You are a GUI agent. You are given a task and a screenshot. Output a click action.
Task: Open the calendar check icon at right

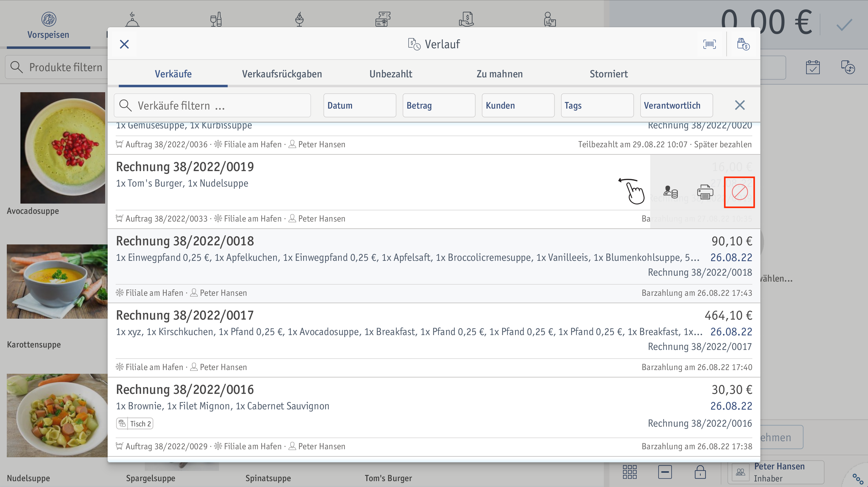pyautogui.click(x=813, y=67)
